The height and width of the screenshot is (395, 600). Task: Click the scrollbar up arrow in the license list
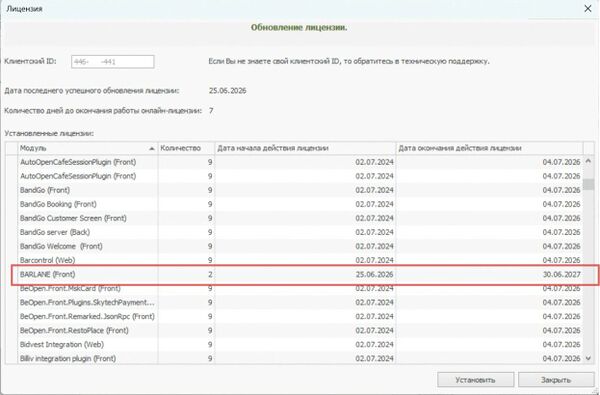pos(589,162)
